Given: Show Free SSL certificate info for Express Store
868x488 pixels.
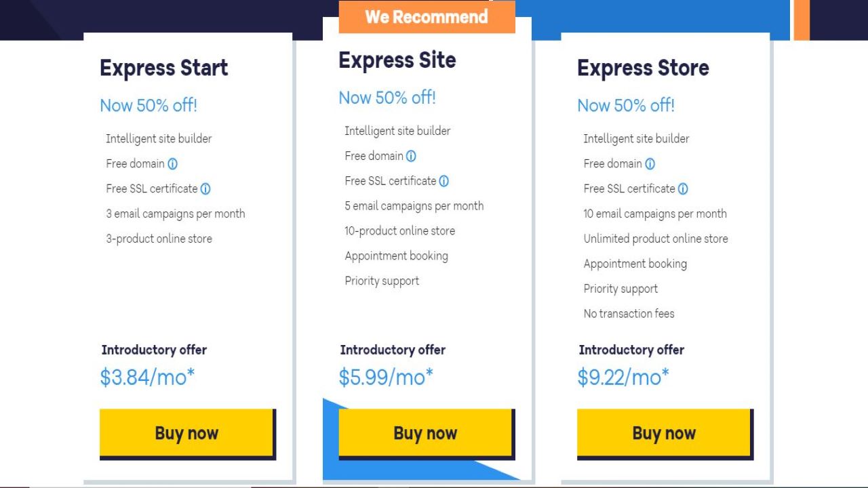Looking at the screenshot, I should [683, 189].
